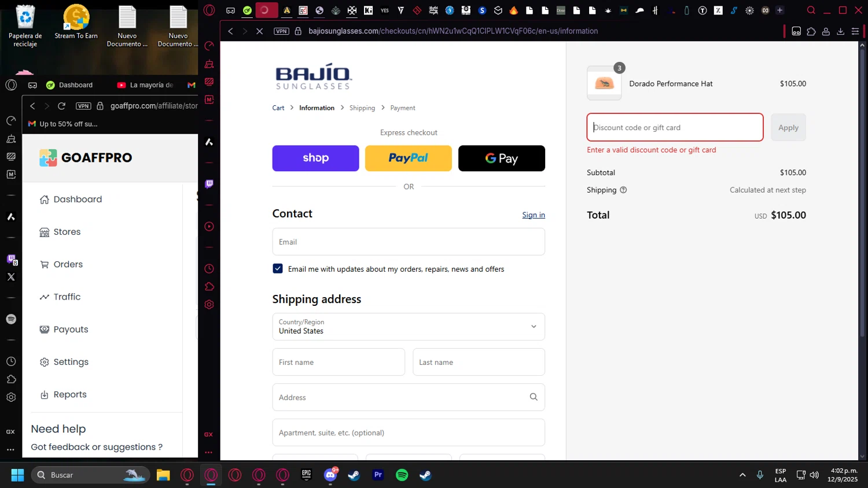
Task: Show hidden system tray icons chevron
Action: tap(742, 475)
